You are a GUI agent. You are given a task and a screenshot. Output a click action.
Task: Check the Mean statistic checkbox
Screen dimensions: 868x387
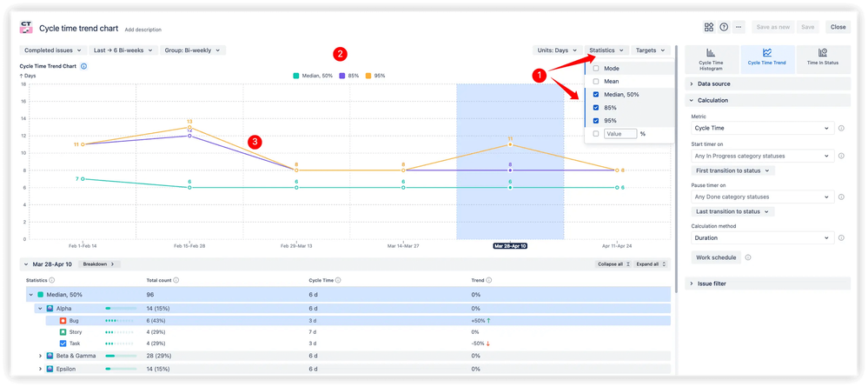click(595, 81)
